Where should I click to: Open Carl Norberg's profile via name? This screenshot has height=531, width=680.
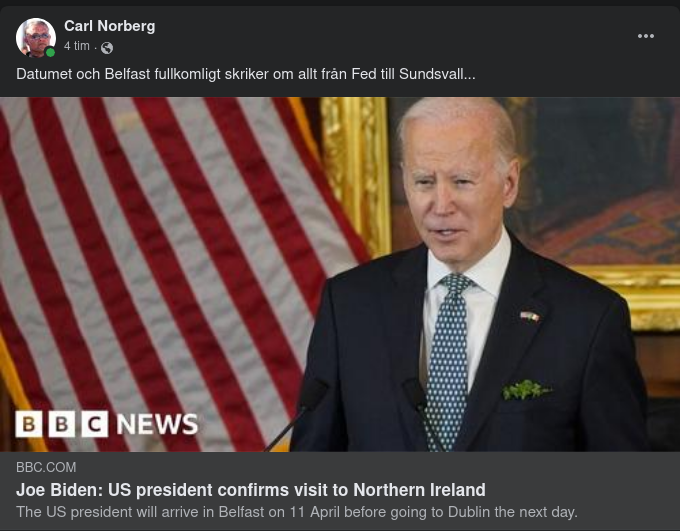(x=110, y=26)
